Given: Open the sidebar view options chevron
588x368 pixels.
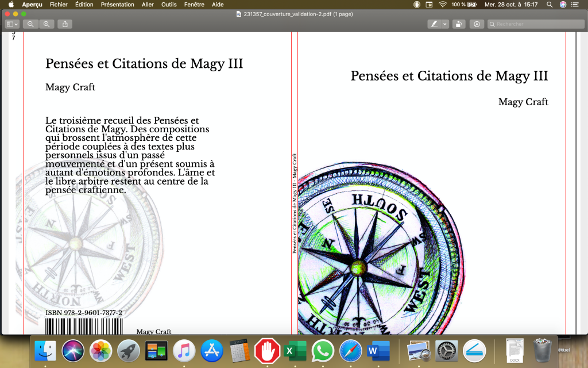Looking at the screenshot, I should pos(16,24).
